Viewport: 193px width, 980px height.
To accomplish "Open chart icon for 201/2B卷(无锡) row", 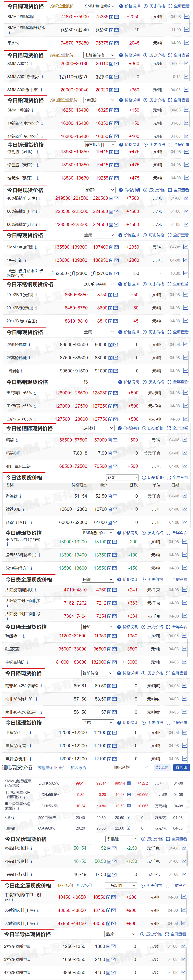I will pos(185,295).
